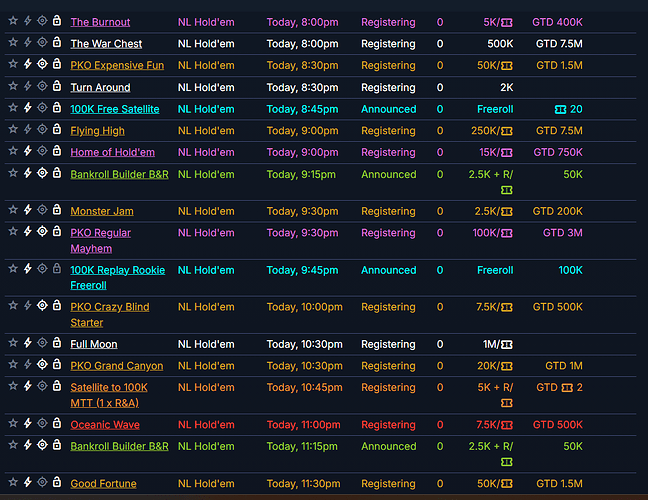Image resolution: width=648 pixels, height=500 pixels.
Task: Click lock icon on Monster Jam row
Action: (57, 210)
